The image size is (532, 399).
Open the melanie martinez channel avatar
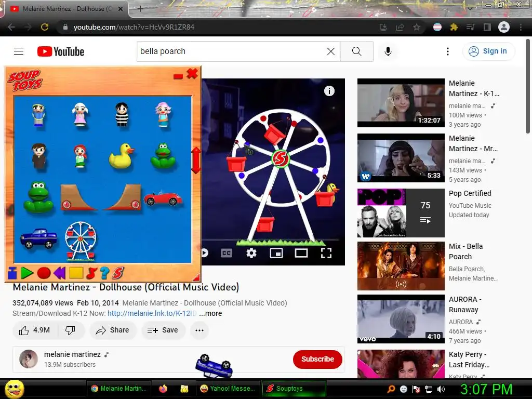[29, 359]
